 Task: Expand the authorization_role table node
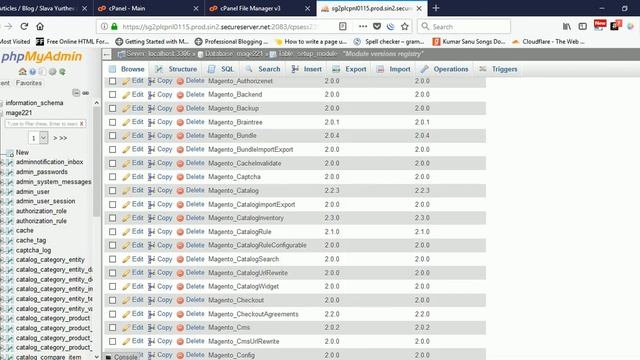[x=2, y=211]
